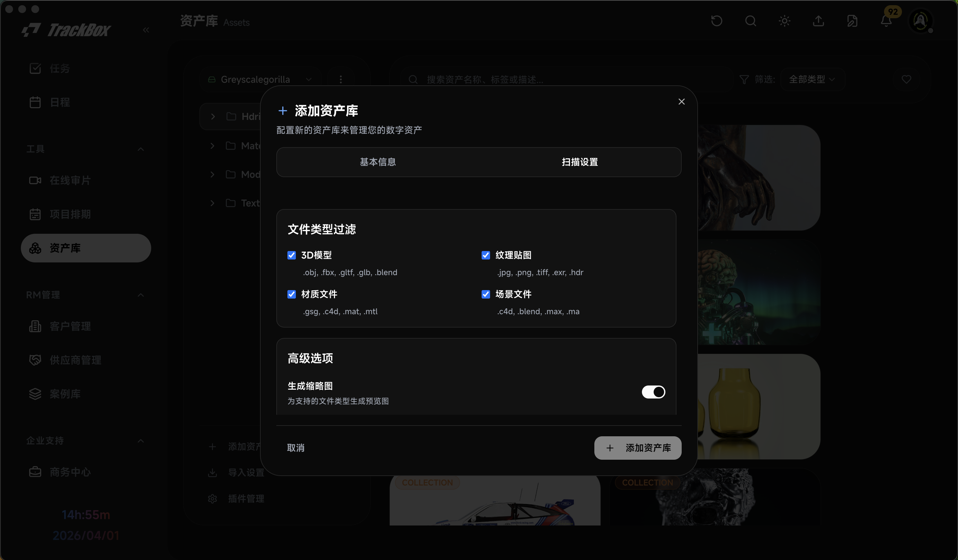Close the 添加资产库 dialog

point(681,102)
